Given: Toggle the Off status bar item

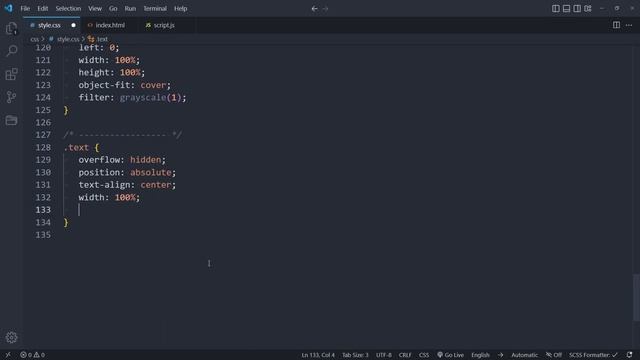Looking at the screenshot, I should 554,355.
